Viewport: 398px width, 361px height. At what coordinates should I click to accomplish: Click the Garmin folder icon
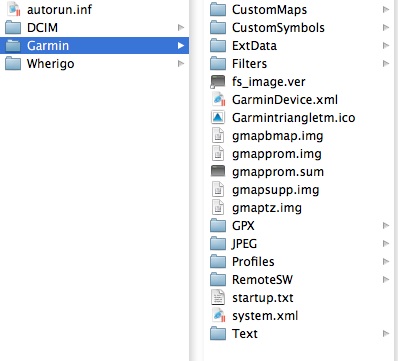pos(13,45)
